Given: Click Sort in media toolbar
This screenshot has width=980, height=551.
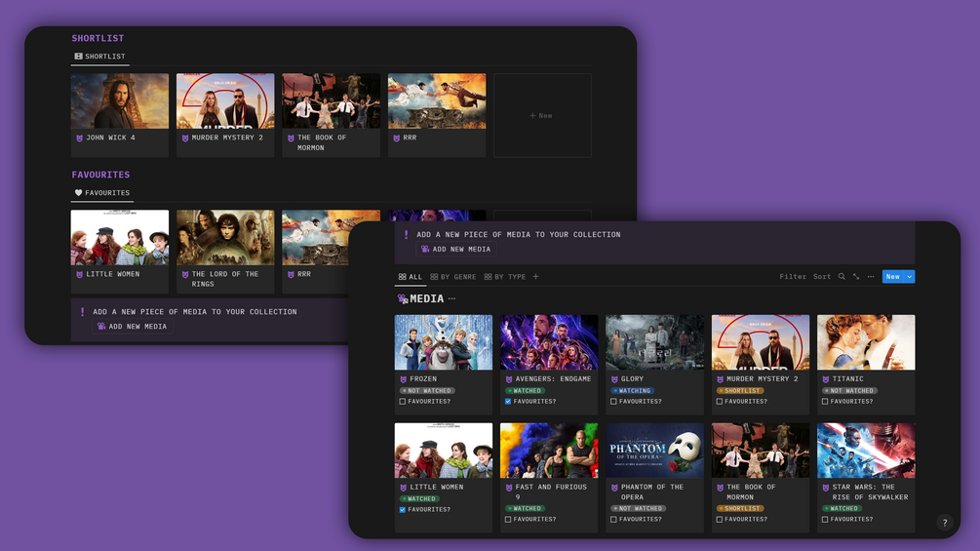Looking at the screenshot, I should [x=822, y=277].
